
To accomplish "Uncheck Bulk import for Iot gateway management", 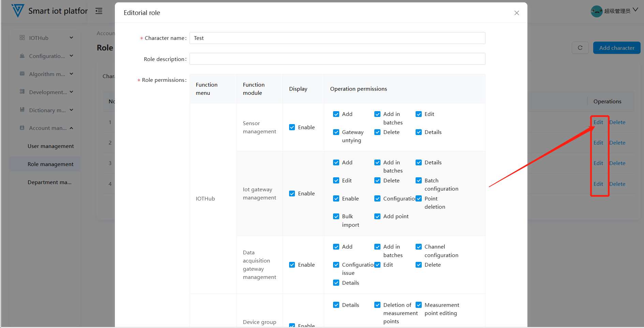I will pyautogui.click(x=336, y=217).
